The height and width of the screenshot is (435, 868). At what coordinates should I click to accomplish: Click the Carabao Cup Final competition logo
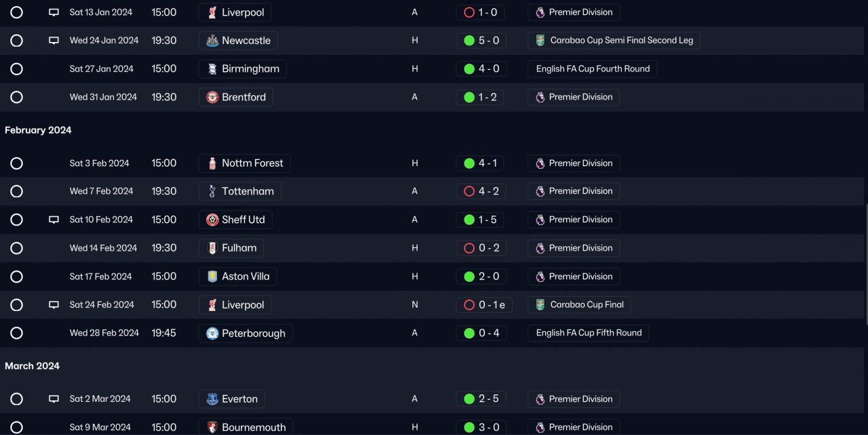point(540,305)
